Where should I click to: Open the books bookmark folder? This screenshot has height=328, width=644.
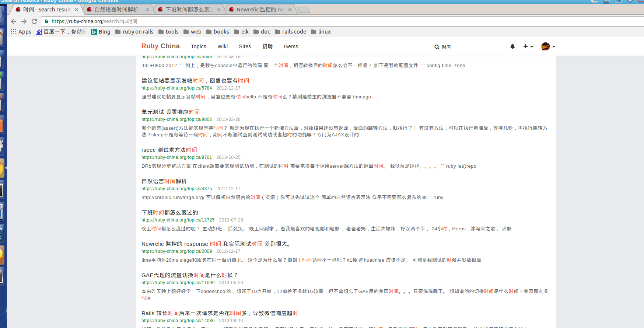(218, 32)
